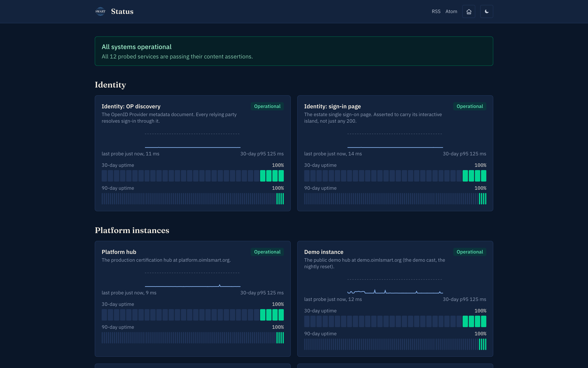Open the RSS feed link
This screenshot has width=588, height=368.
click(436, 11)
